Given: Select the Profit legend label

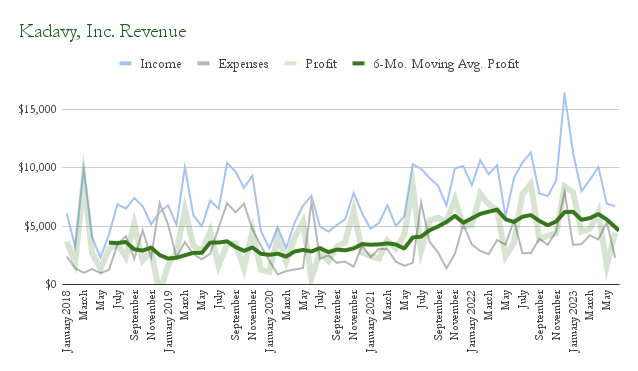Looking at the screenshot, I should 321,64.
